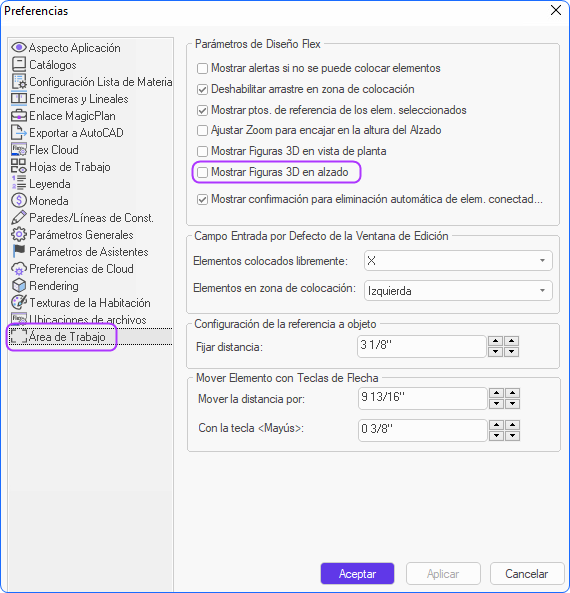Click the Parámetros de Asistentes flag icon
The width and height of the screenshot is (570, 593).
pyautogui.click(x=19, y=252)
